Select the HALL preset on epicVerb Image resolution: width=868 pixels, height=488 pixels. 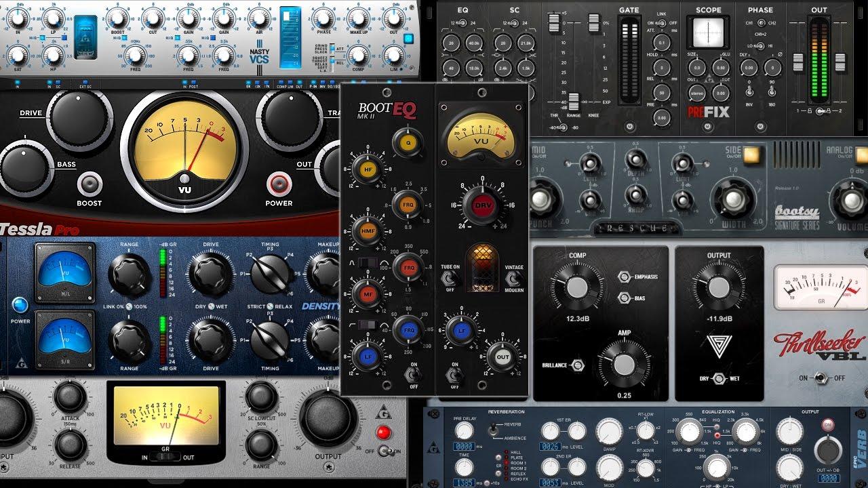(x=506, y=452)
